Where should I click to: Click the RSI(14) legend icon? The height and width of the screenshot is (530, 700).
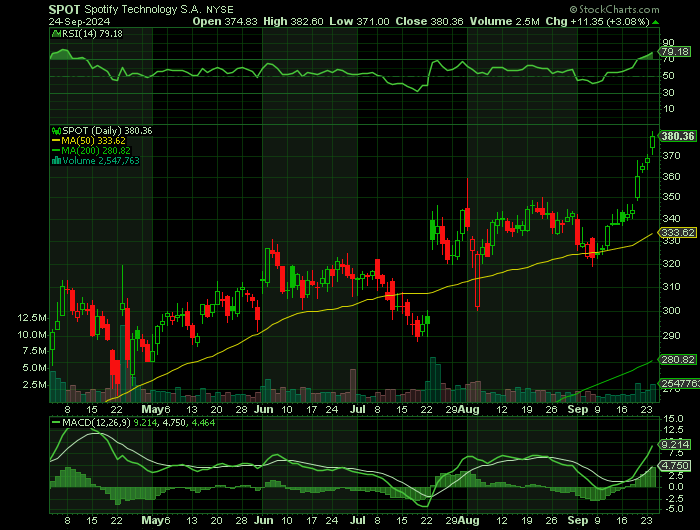(56, 34)
